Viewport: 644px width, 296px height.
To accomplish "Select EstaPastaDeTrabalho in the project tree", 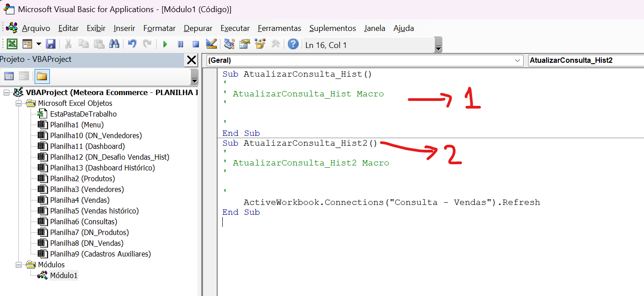I will coord(83,114).
